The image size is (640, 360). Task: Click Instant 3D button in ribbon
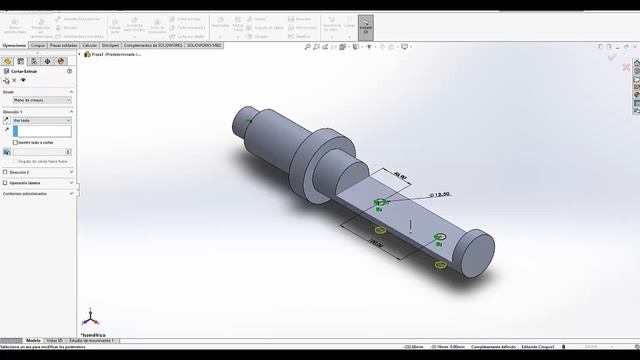tap(366, 27)
